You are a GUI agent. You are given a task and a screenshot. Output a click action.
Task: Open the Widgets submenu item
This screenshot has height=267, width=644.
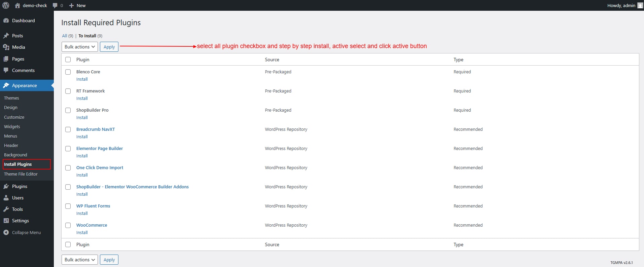click(x=12, y=126)
